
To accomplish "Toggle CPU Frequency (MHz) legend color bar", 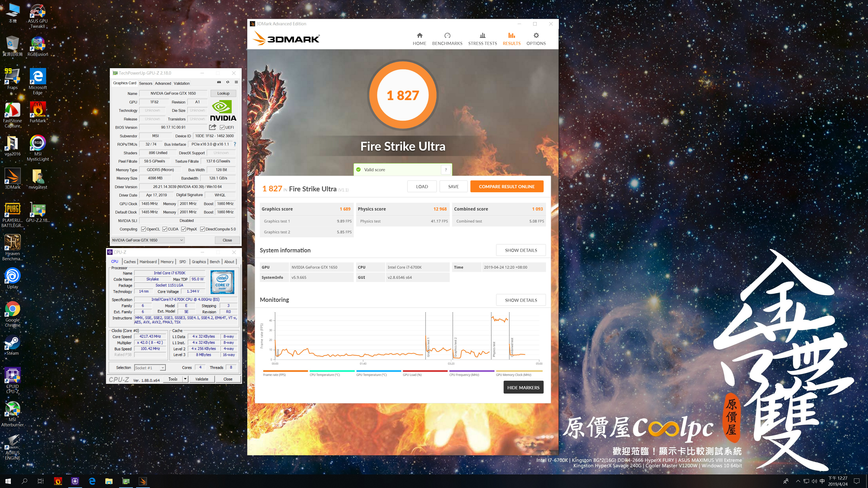I will coord(471,371).
